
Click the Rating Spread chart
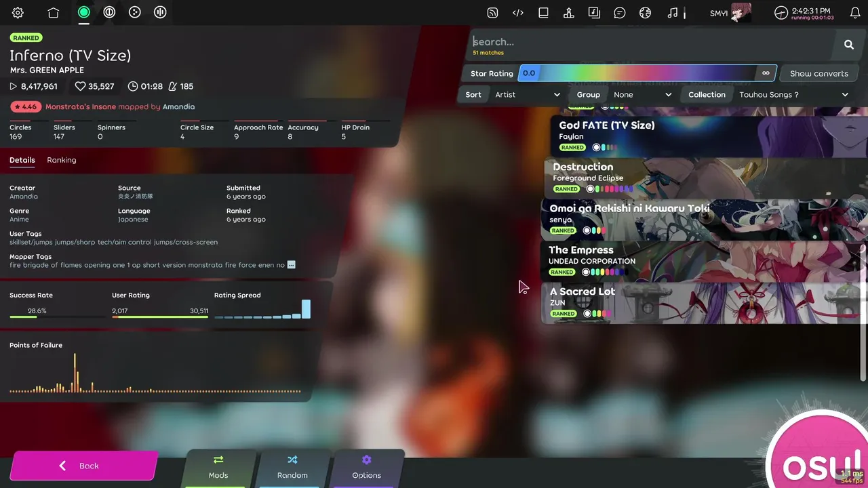(x=262, y=309)
